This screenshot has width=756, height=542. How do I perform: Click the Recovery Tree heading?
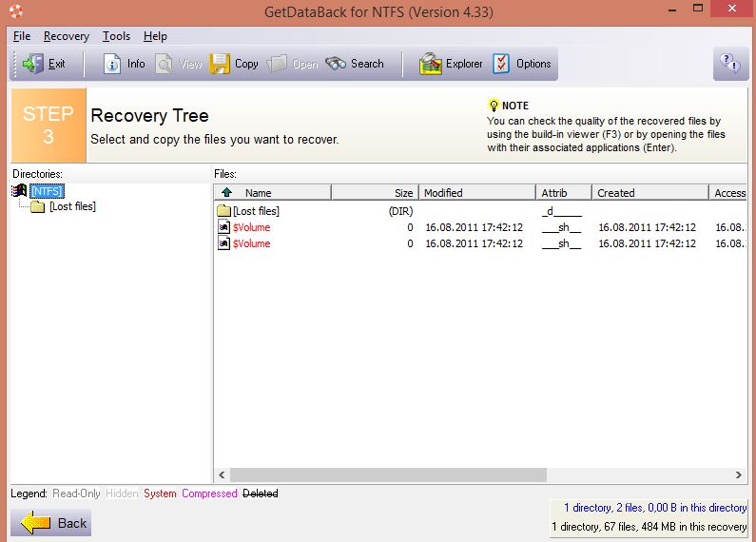point(150,116)
